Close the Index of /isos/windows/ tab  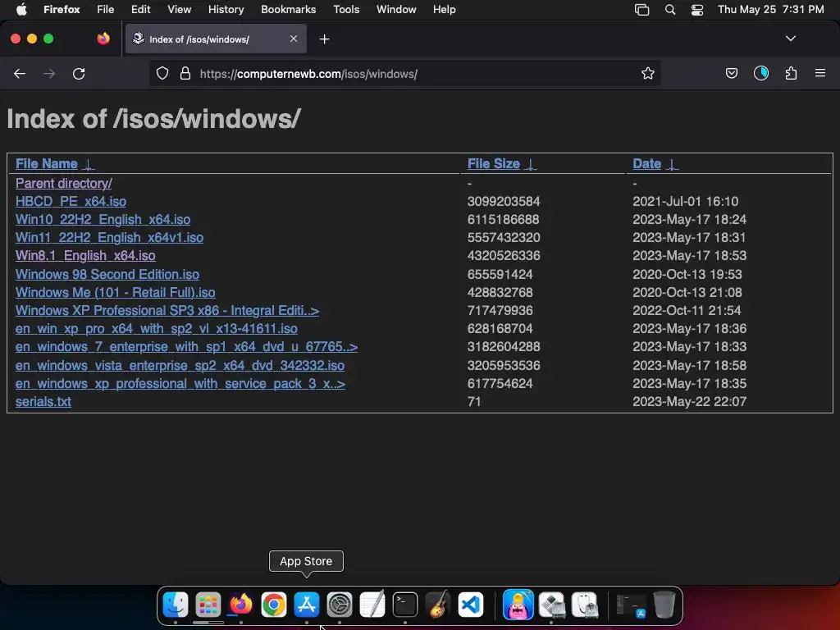click(294, 39)
